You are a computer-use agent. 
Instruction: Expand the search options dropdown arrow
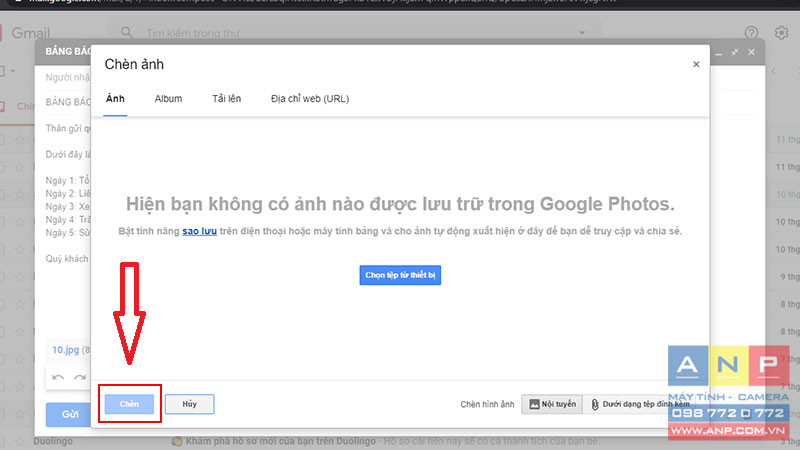[582, 33]
